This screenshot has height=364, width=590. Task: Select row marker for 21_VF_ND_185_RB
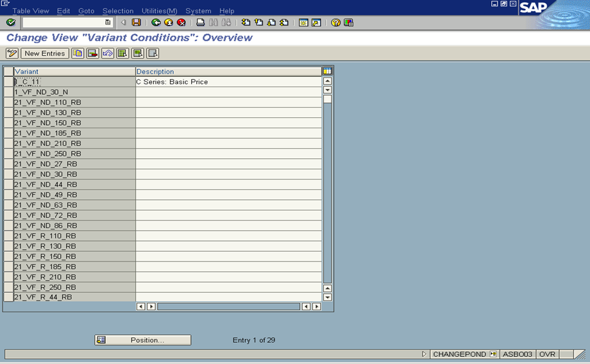(8, 133)
